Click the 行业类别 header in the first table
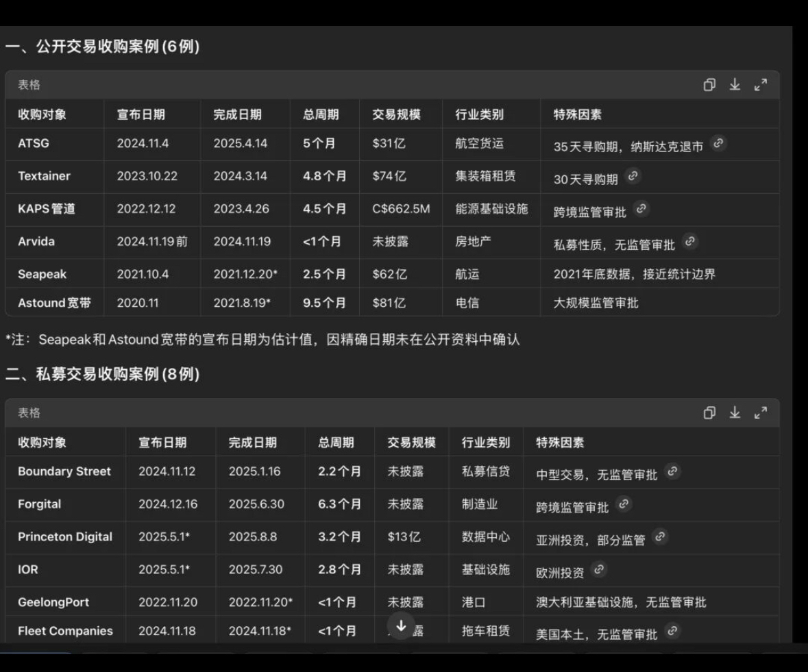808x672 pixels. 480,114
